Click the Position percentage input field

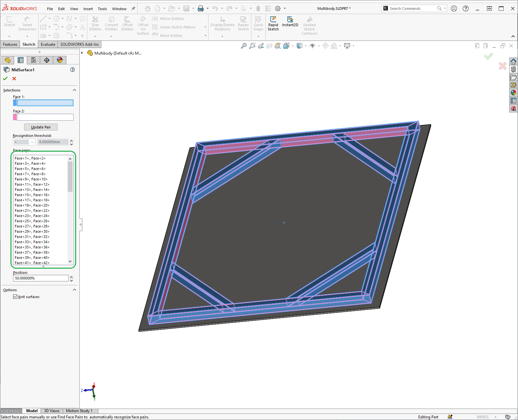pos(41,278)
